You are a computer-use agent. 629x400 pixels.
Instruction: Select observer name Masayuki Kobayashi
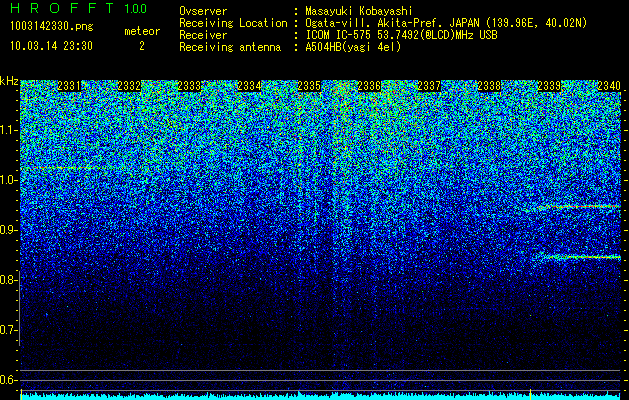(x=359, y=11)
